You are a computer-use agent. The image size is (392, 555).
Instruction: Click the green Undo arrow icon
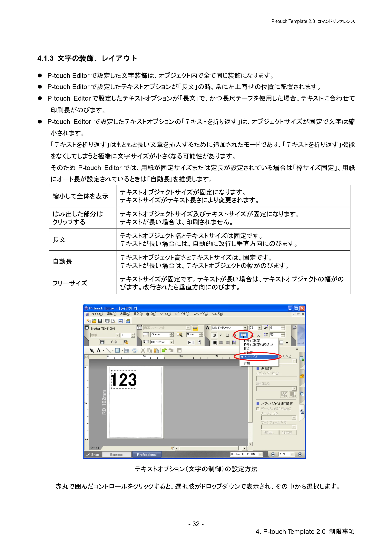164,350
